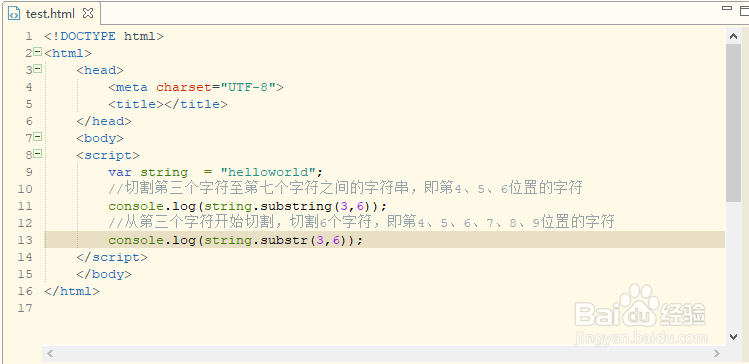This screenshot has height=364, width=749.
Task: Click the var keyword on line 9
Action: point(120,172)
